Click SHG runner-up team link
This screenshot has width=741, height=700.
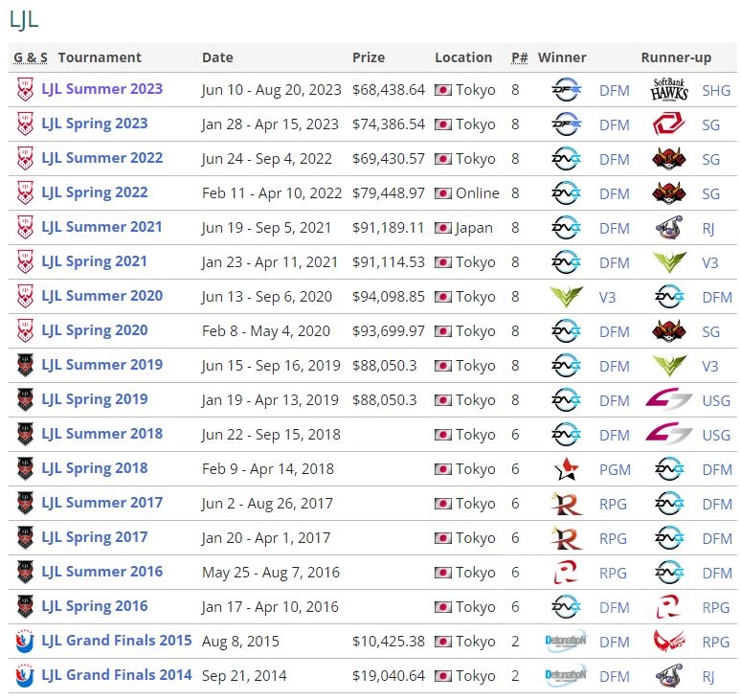pyautogui.click(x=715, y=90)
